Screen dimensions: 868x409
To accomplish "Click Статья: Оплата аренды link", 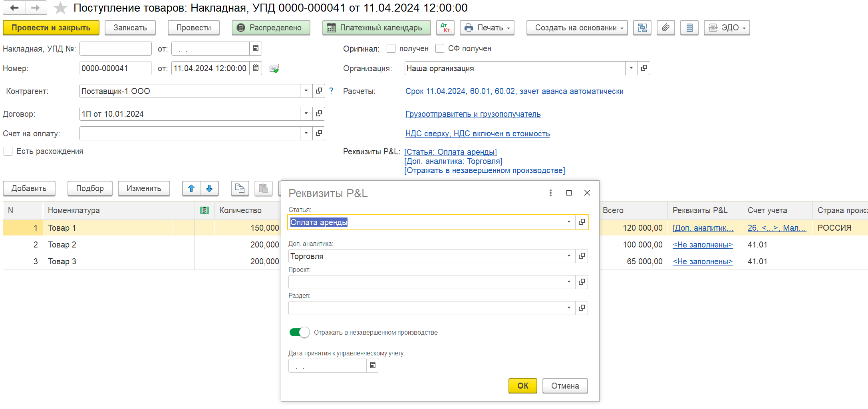I will tap(451, 152).
